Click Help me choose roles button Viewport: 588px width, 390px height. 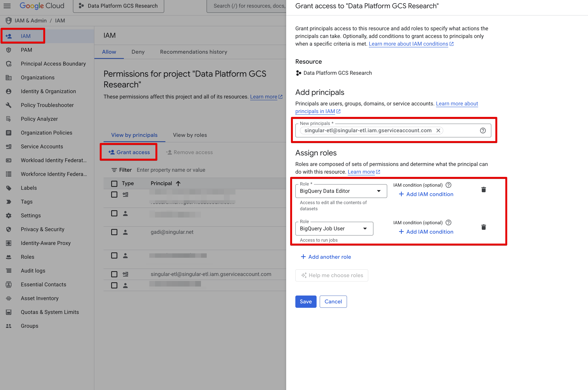[x=332, y=275]
